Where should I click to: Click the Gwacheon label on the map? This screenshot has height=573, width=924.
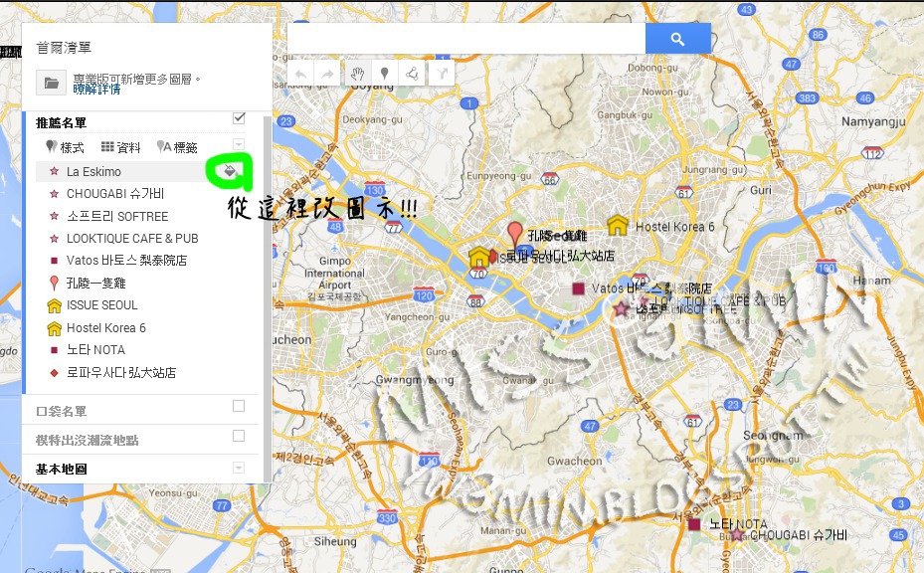[x=575, y=461]
